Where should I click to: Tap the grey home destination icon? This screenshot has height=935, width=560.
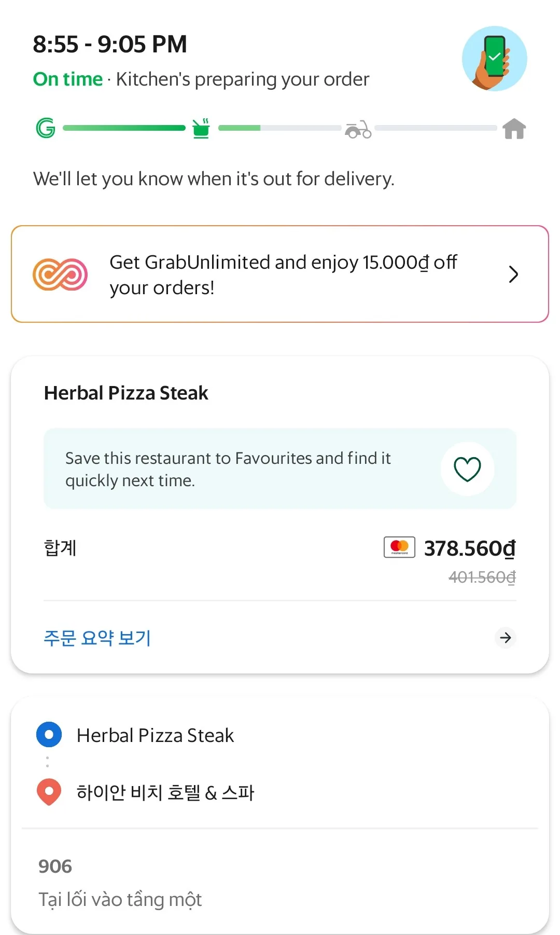point(514,129)
